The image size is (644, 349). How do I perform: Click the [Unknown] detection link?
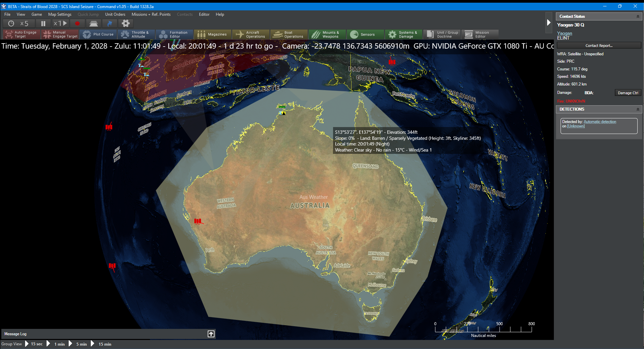click(576, 126)
